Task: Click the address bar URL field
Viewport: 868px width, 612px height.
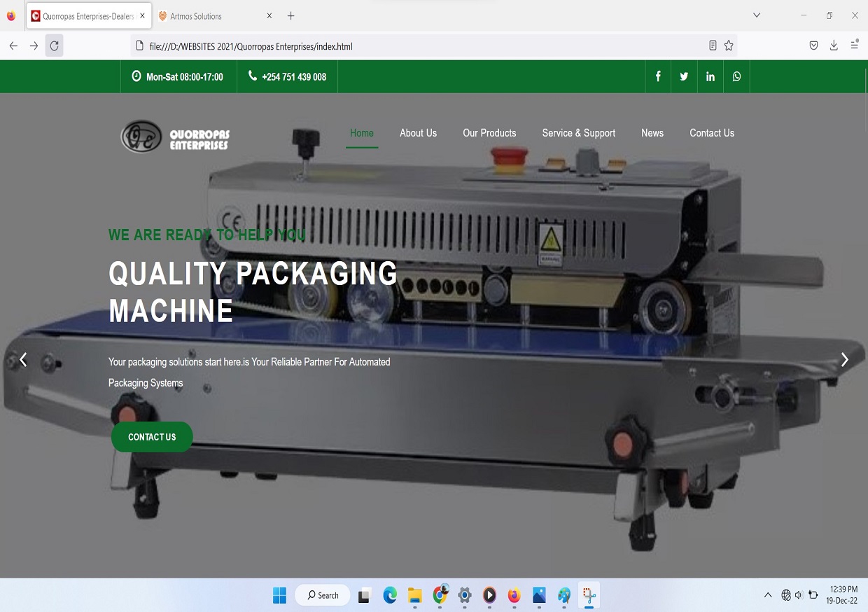Action: click(x=420, y=46)
